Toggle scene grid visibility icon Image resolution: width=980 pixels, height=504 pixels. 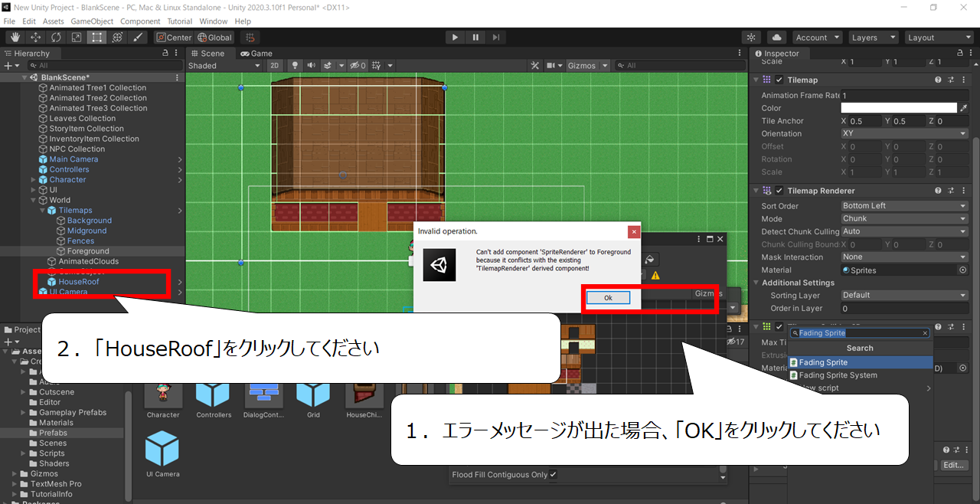click(376, 65)
